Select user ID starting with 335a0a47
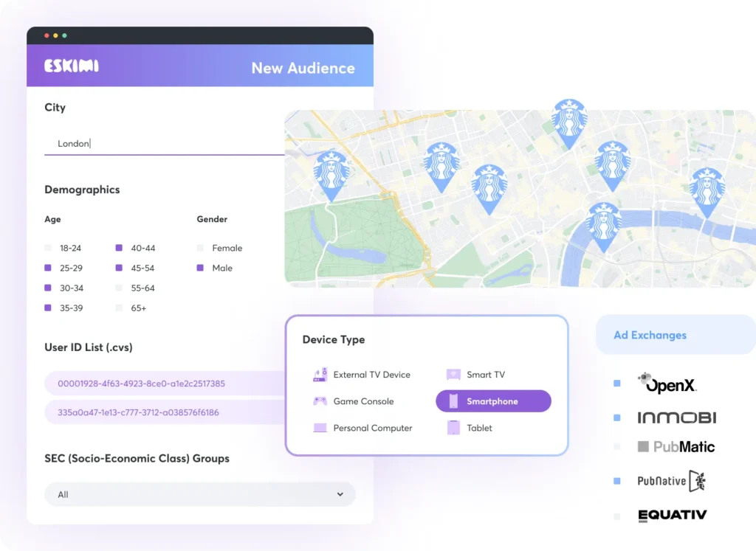The height and width of the screenshot is (551, 756). (x=165, y=412)
